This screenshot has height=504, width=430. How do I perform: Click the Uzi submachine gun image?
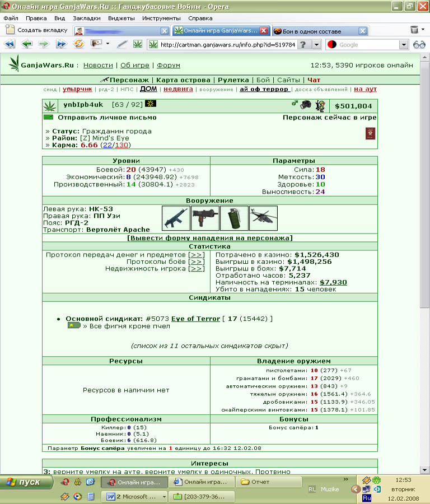[x=205, y=218]
